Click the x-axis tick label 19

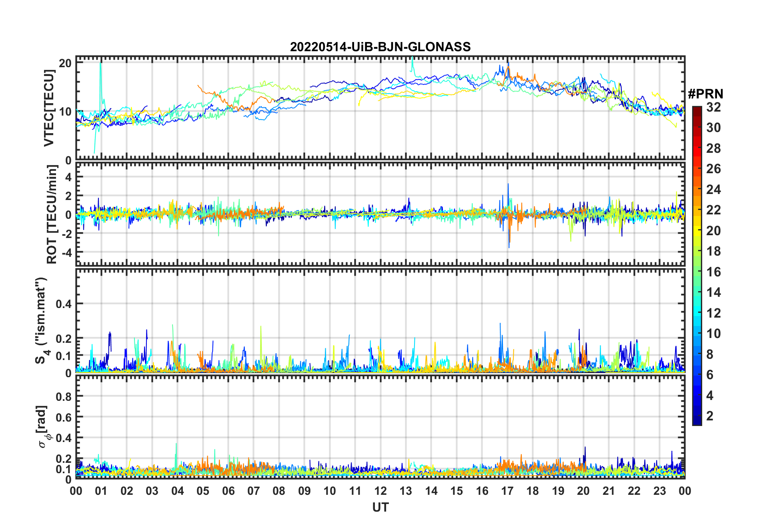pos(558,491)
